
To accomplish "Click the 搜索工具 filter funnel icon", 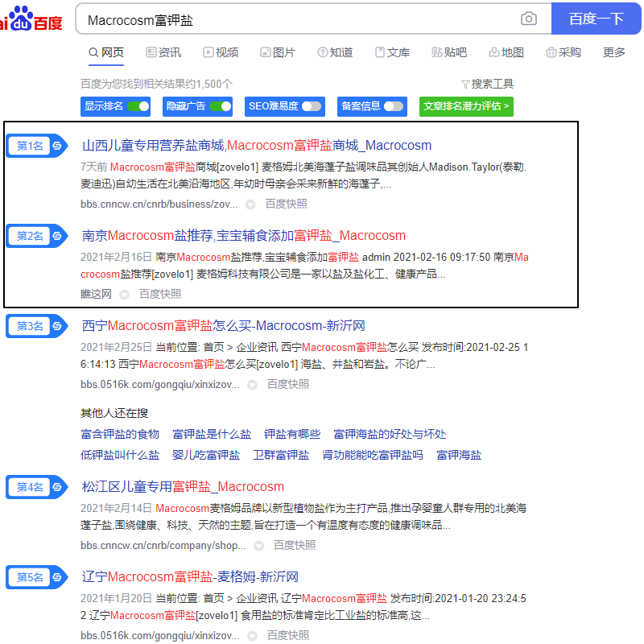I will pyautogui.click(x=465, y=85).
